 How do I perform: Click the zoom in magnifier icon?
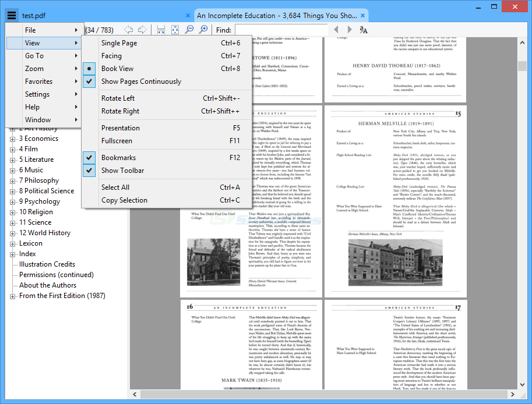203,30
